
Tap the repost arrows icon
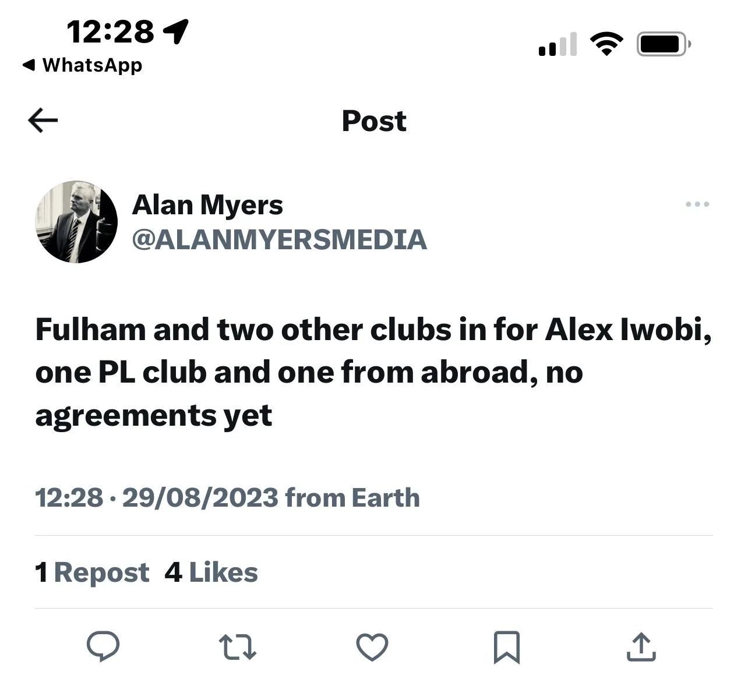(x=237, y=647)
